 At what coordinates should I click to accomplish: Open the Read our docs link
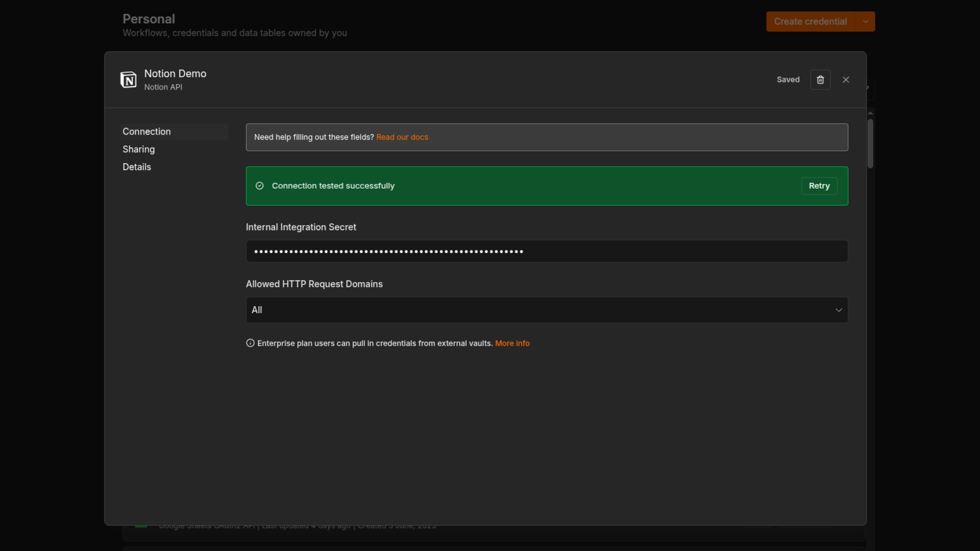[x=402, y=137]
